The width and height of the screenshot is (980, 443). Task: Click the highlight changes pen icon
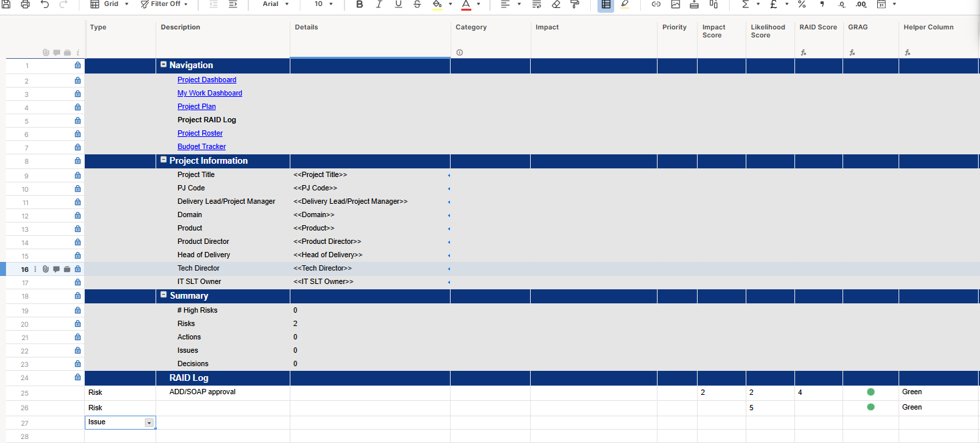click(625, 4)
